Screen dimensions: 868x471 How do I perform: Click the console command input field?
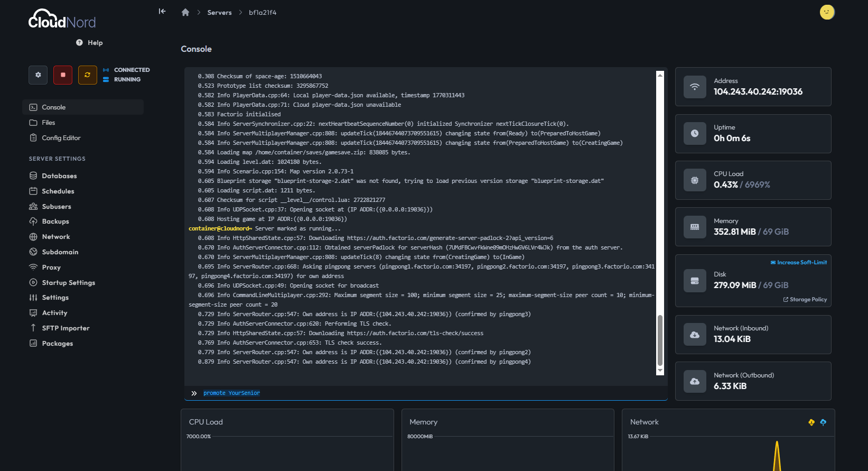[423, 393]
